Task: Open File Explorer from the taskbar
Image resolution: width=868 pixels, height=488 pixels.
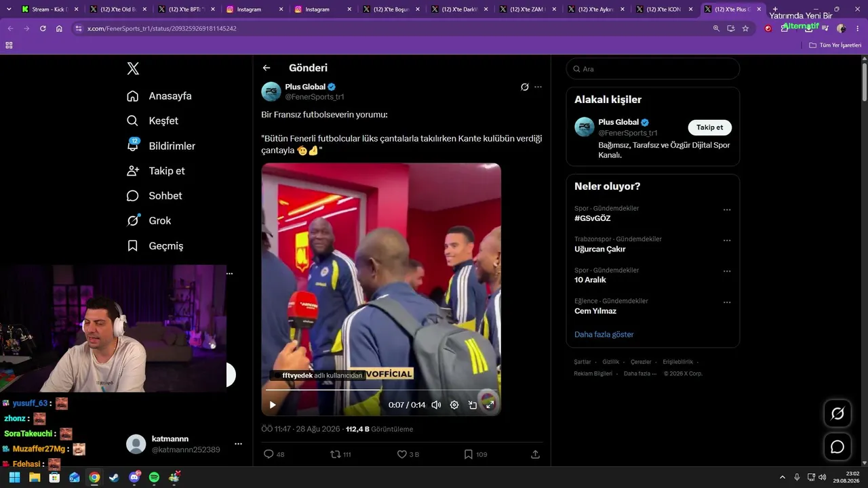Action: [x=35, y=477]
